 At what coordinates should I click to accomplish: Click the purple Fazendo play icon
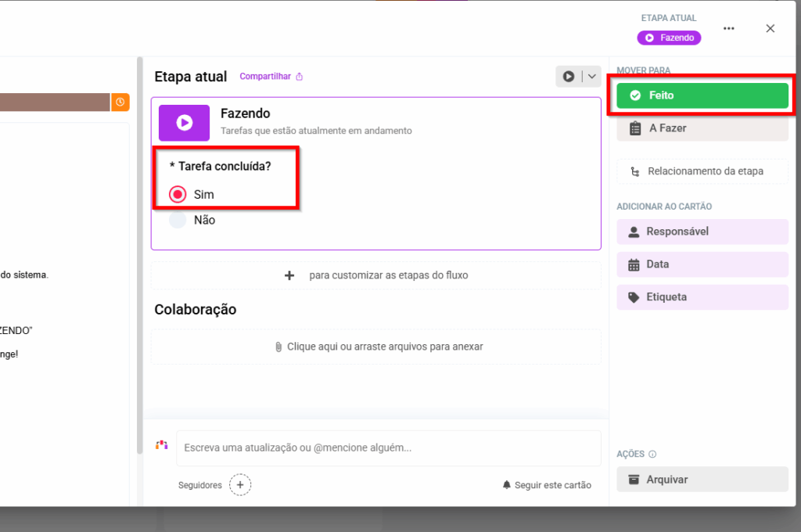(x=184, y=123)
